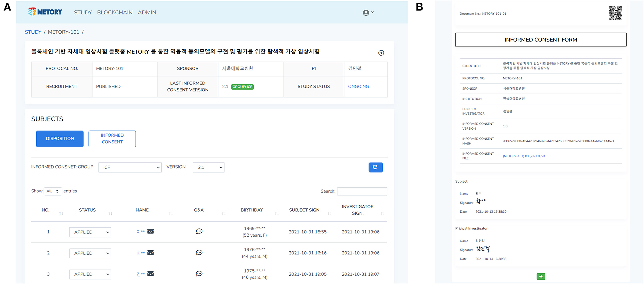644x284 pixels.
Task: Open subject name link in row 2
Action: coord(141,253)
